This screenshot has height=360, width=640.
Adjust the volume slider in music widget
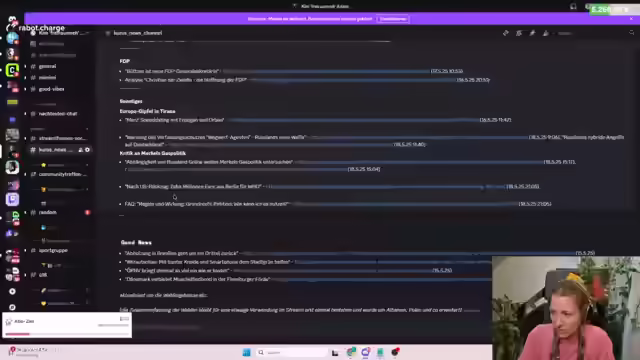[113, 325]
